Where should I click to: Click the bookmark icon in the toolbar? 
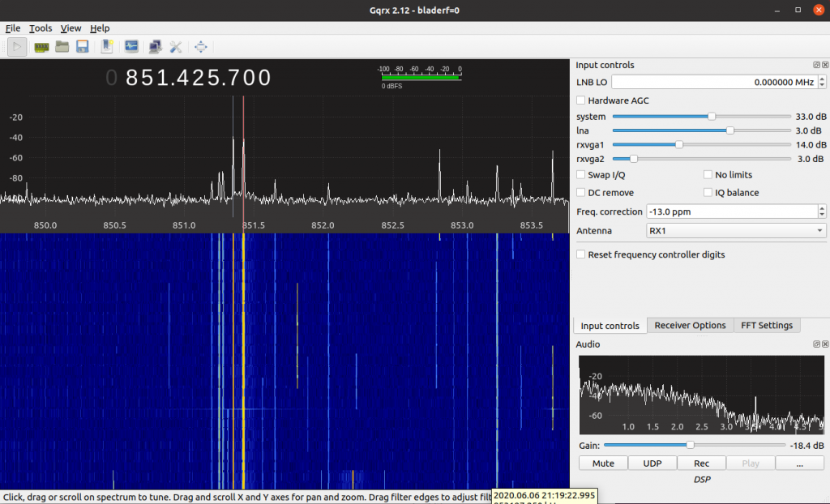click(x=107, y=46)
